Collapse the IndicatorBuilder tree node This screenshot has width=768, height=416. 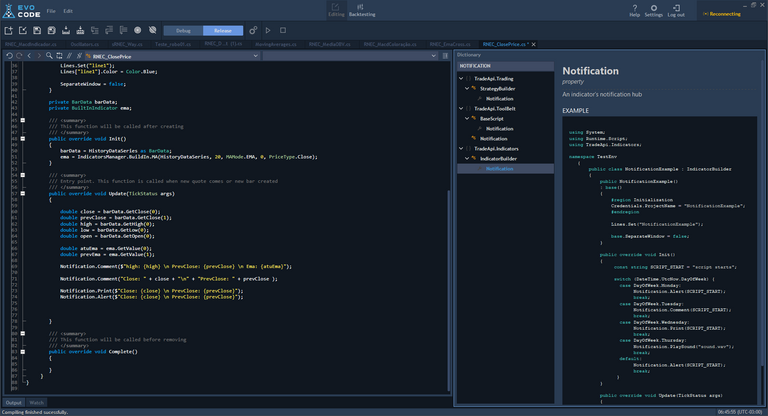[467, 158]
